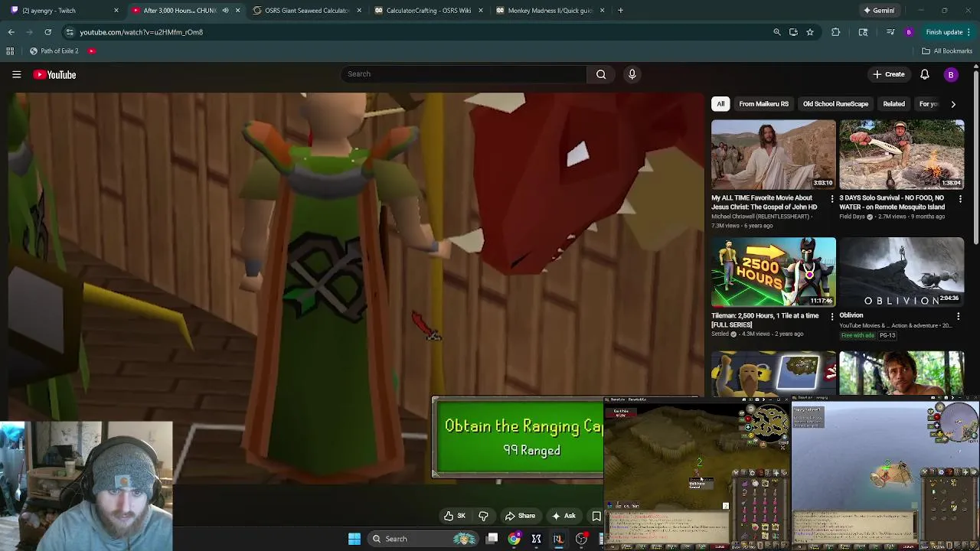Open 3 Days Solo Survival thumbnail
Image resolution: width=980 pixels, height=551 pixels.
[x=902, y=155]
